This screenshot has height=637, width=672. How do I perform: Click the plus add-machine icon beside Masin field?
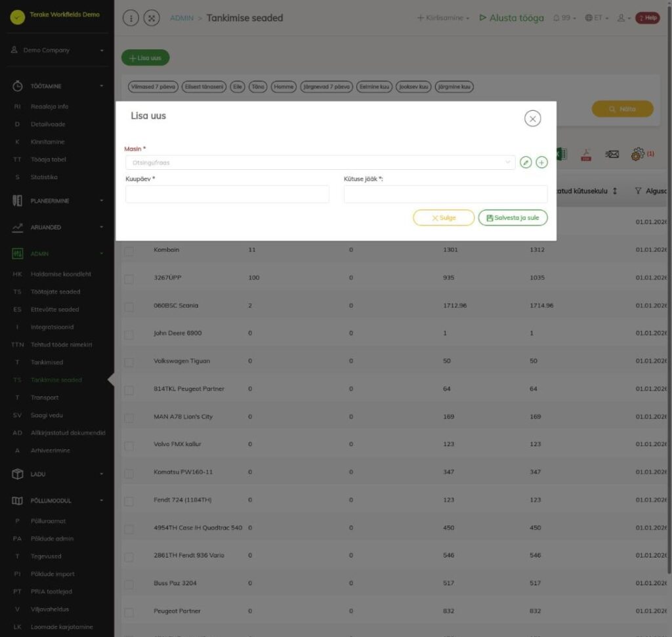(x=541, y=162)
